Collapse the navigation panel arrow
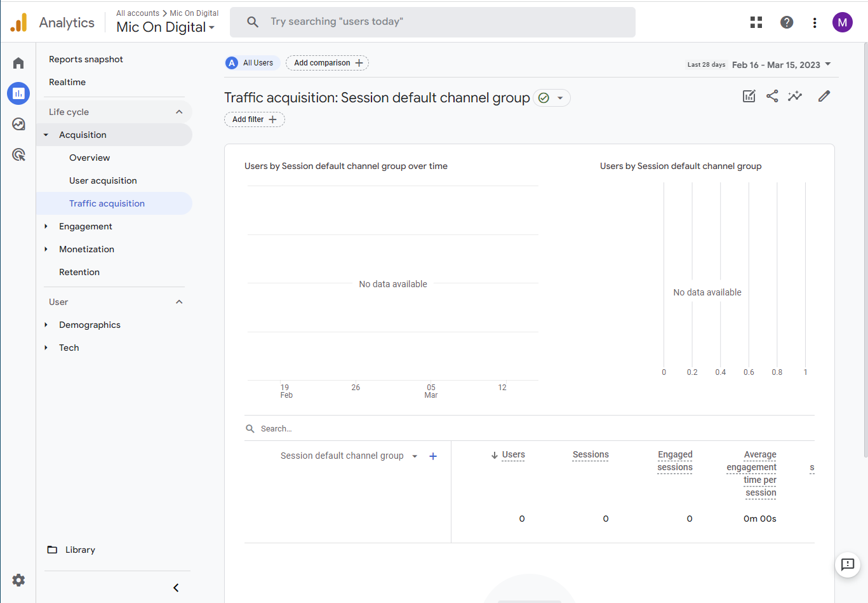This screenshot has height=603, width=868. coord(176,588)
